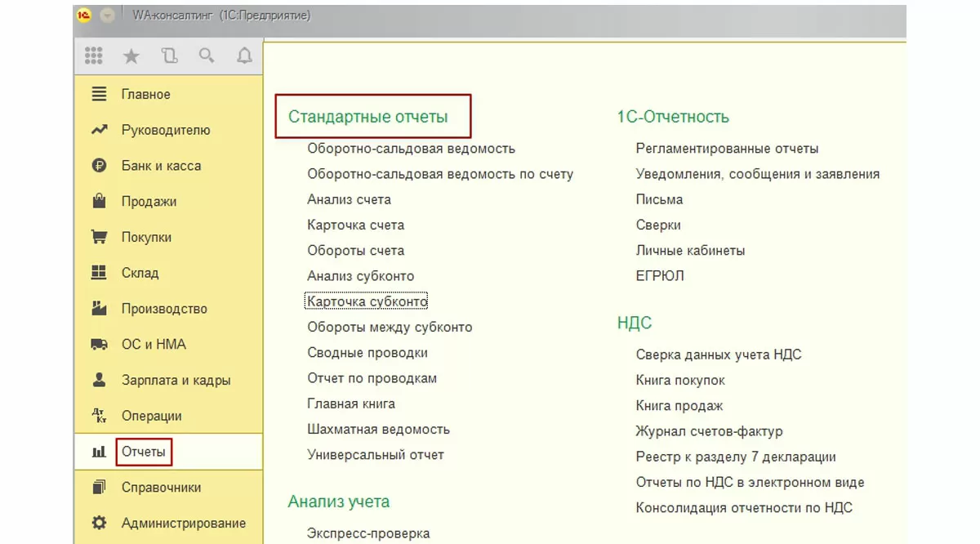The image size is (980, 544).
Task: Open Анализ субконто report
Action: (360, 276)
